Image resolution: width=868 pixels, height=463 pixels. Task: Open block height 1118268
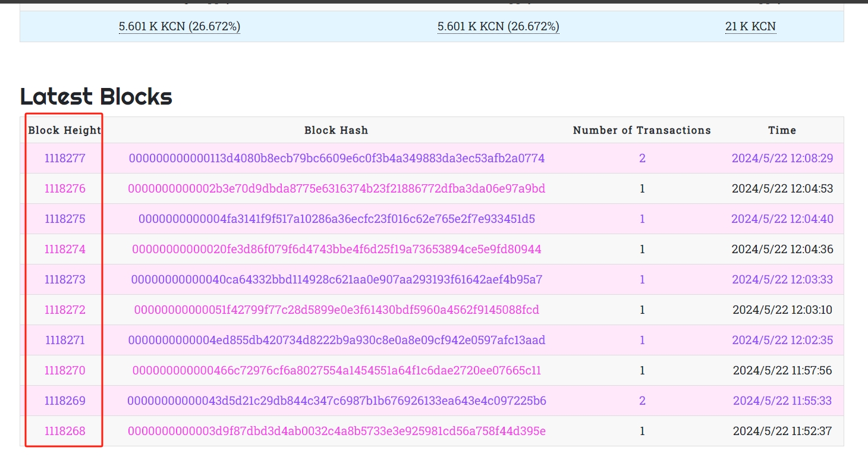point(65,431)
